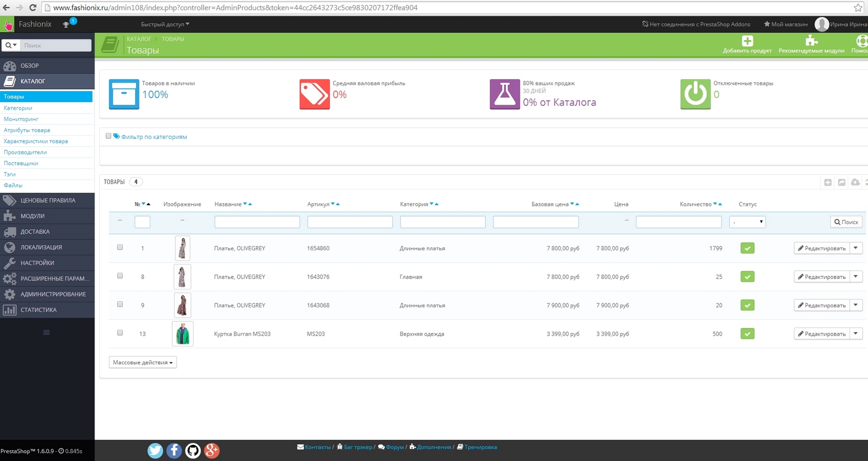Bookmark page with star icon
Viewport: 868px width, 461px height.
(x=858, y=8)
